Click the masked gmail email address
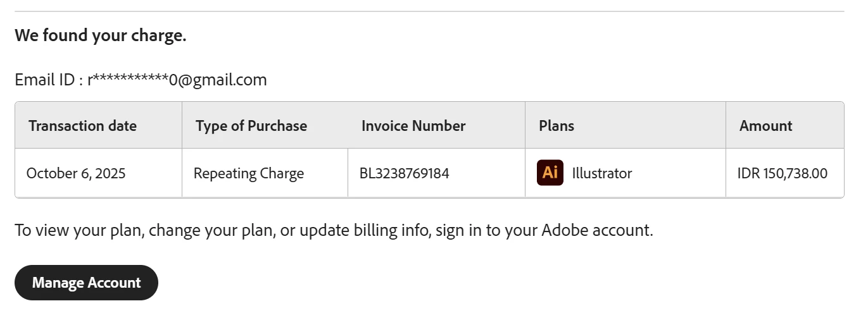The height and width of the screenshot is (313, 868). tap(177, 80)
